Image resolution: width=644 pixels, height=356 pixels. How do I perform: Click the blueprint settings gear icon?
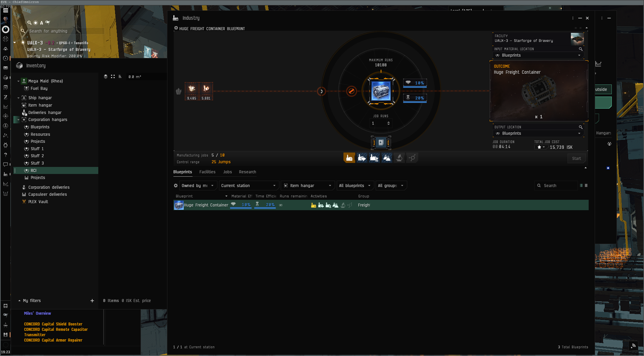175,186
